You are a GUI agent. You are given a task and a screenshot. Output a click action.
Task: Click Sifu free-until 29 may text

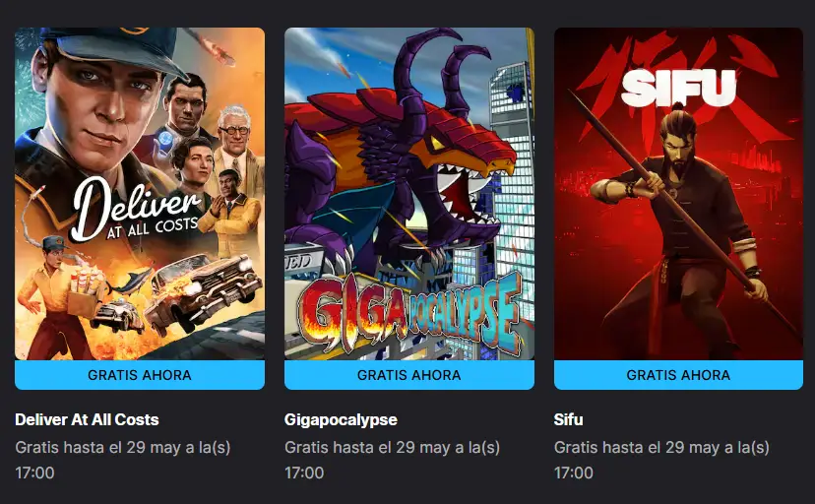point(661,460)
